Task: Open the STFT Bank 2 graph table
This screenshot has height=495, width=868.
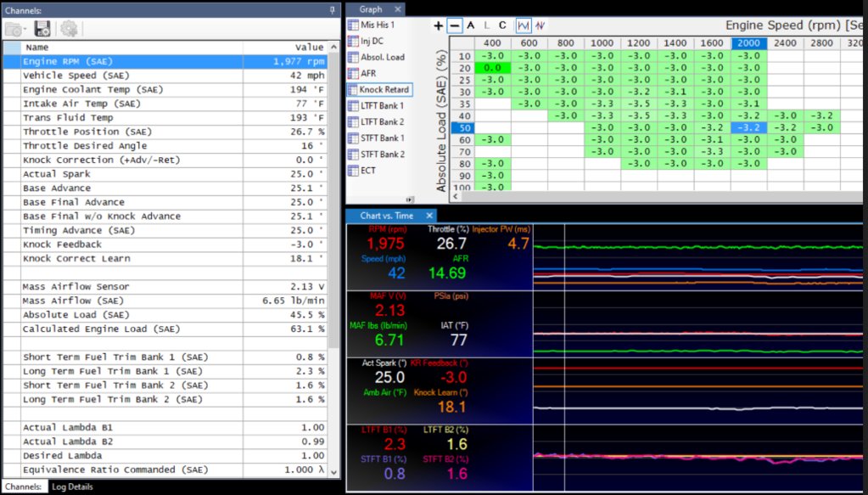Action: tap(377, 154)
